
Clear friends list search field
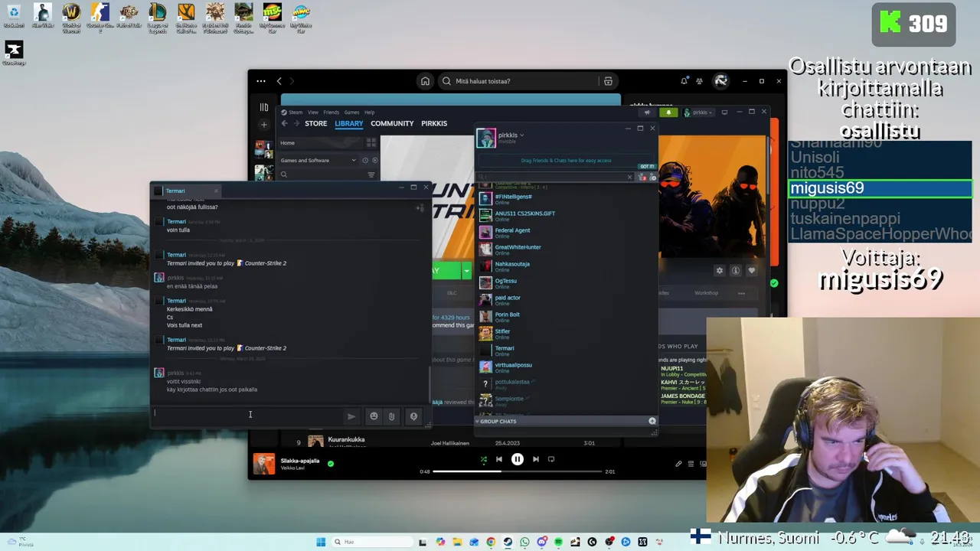[x=629, y=178]
